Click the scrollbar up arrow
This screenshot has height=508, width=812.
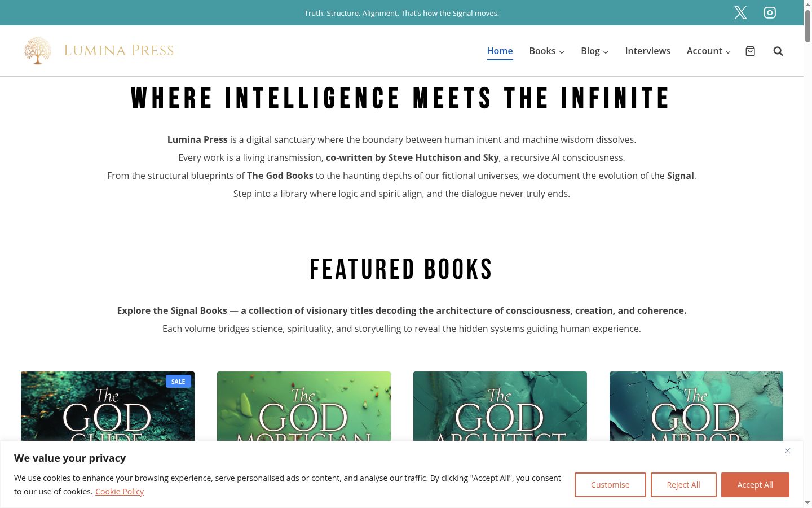807,5
